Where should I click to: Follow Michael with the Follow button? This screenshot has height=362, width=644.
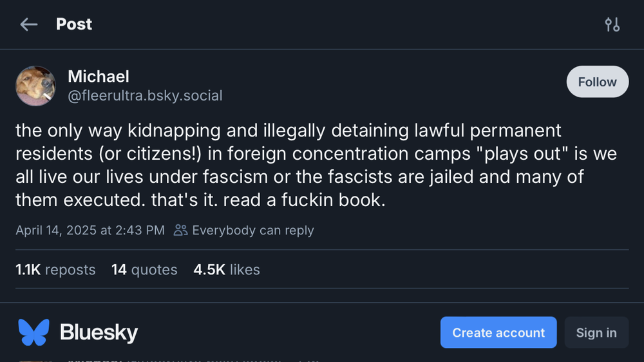(x=597, y=82)
